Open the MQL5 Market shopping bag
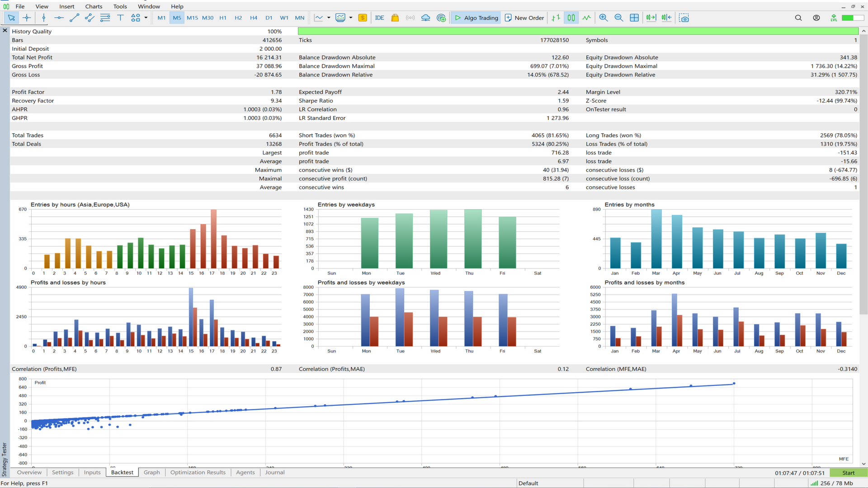 (395, 18)
